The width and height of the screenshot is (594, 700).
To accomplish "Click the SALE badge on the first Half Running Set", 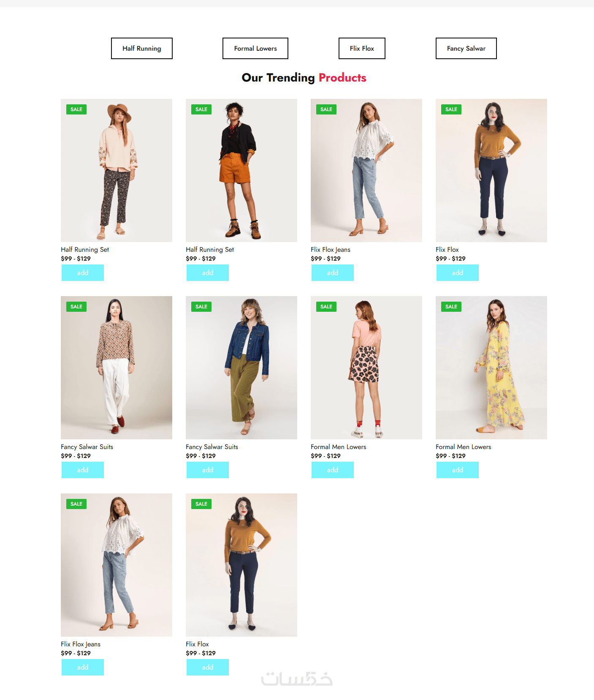I will click(x=76, y=109).
